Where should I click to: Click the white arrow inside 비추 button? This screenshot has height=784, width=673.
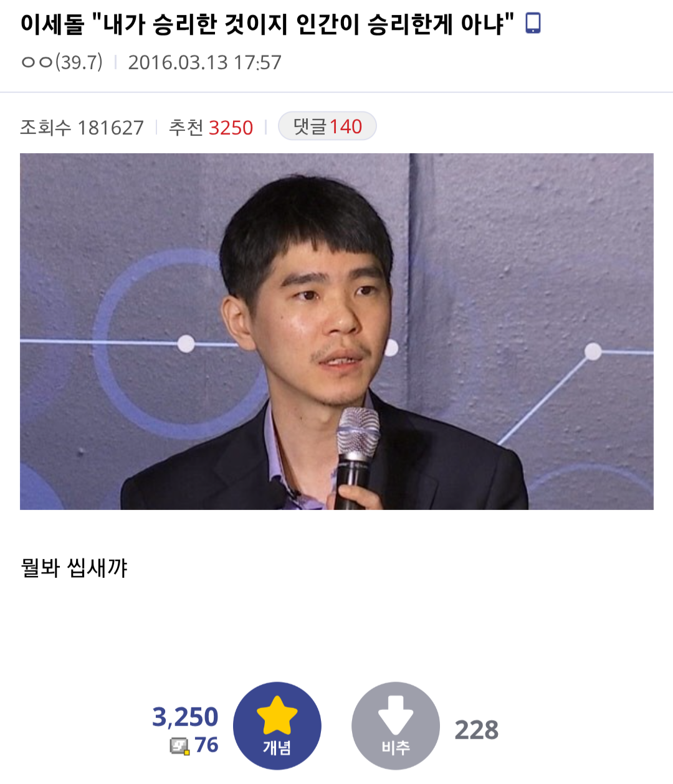coord(396,715)
